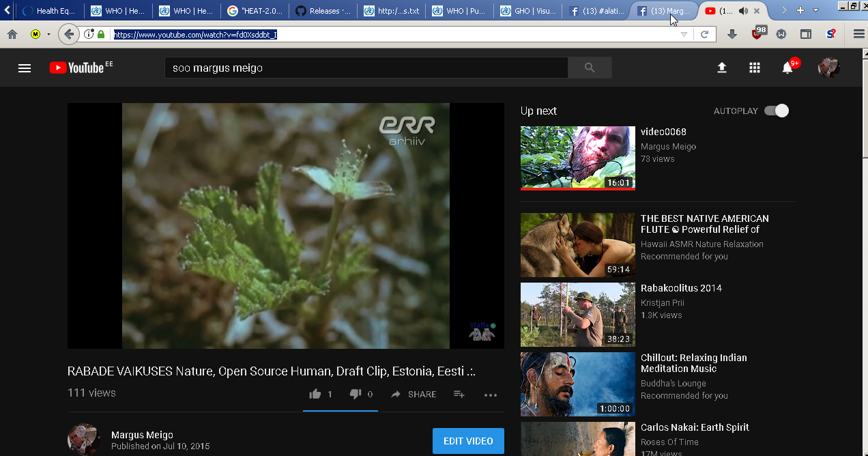Click the yellow M toolbar icon
This screenshot has width=868, height=456.
(x=35, y=34)
